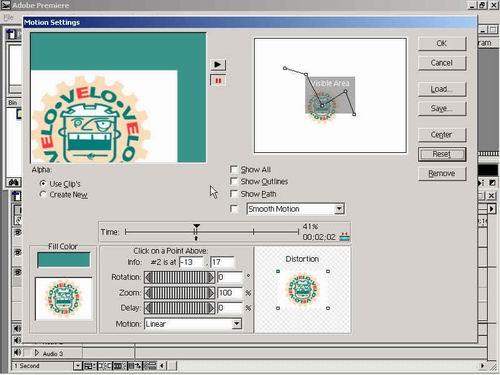Screen dimensions: 500x375
Task: Click the Rotation slider left arrow
Action: 149,277
